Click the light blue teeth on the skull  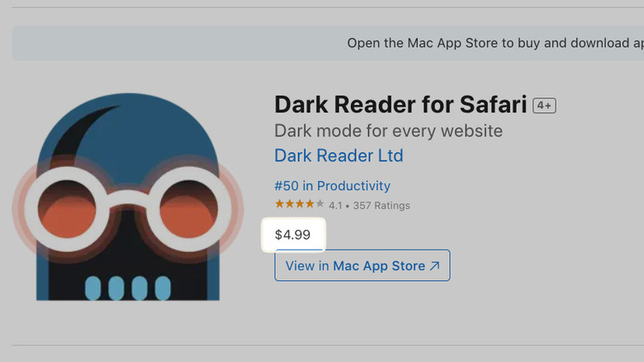tap(128, 288)
